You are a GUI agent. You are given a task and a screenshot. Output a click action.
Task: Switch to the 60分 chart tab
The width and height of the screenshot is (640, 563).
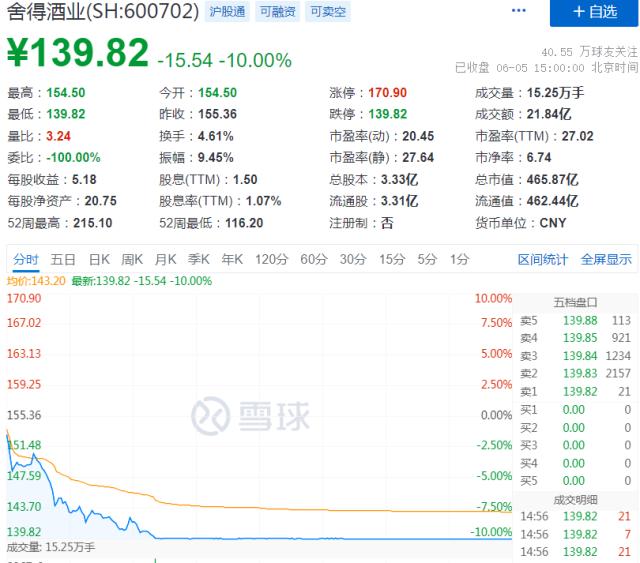point(314,259)
